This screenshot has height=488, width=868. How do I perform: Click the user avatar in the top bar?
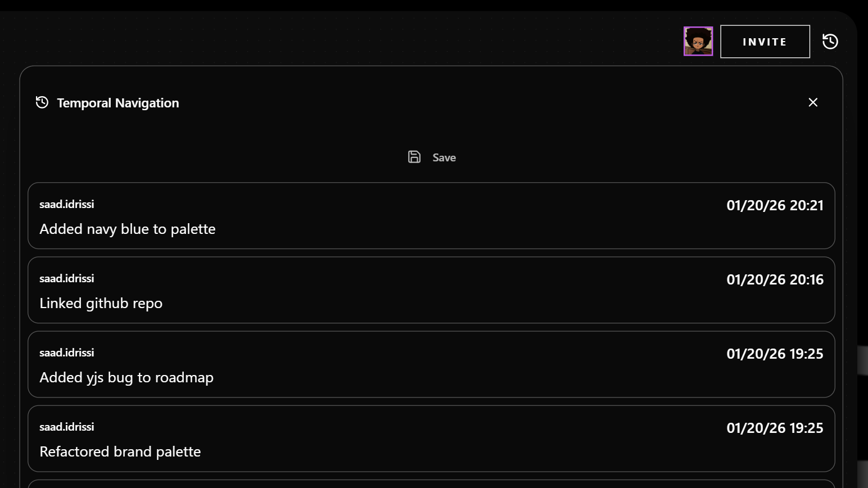click(698, 41)
